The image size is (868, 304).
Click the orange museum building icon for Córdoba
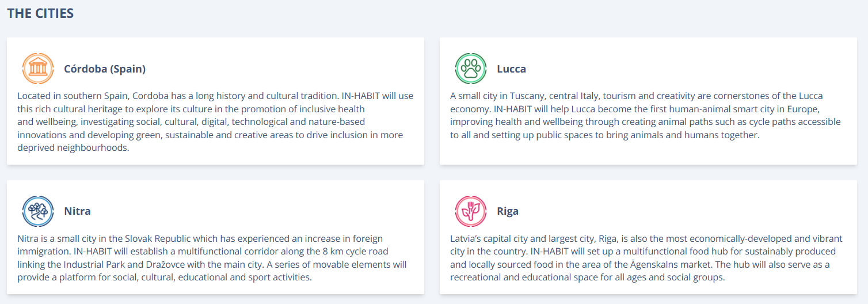(x=38, y=69)
